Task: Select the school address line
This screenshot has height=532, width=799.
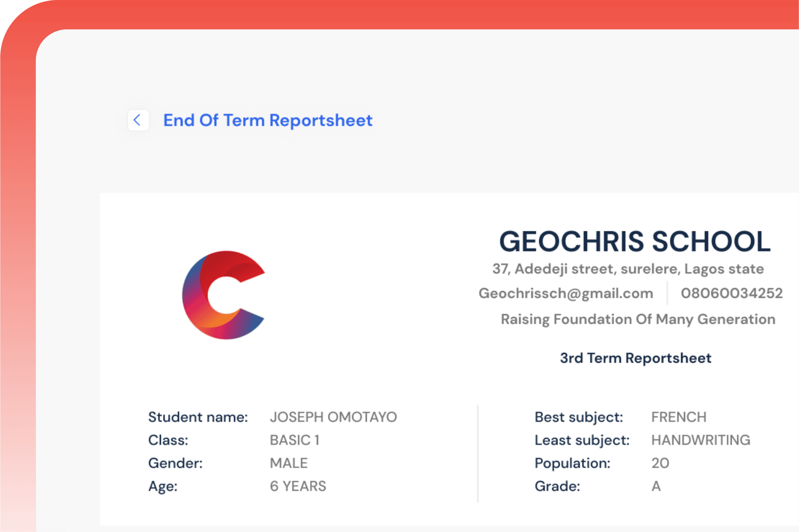Action: [628, 269]
